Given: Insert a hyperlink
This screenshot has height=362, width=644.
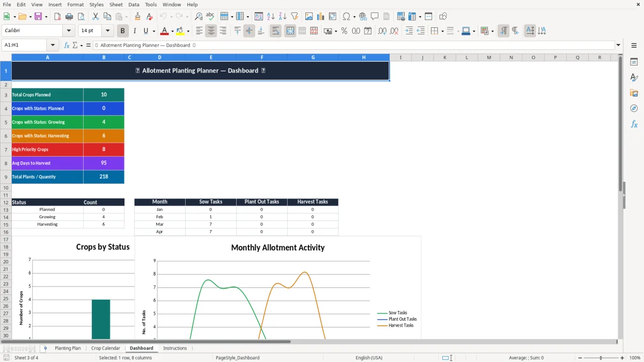Looking at the screenshot, I should click(363, 17).
